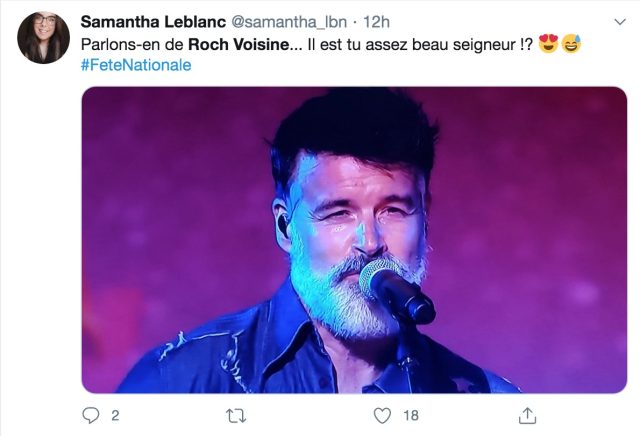The image size is (640, 436).
Task: Like the tweet with the heart icon
Action: tap(382, 416)
